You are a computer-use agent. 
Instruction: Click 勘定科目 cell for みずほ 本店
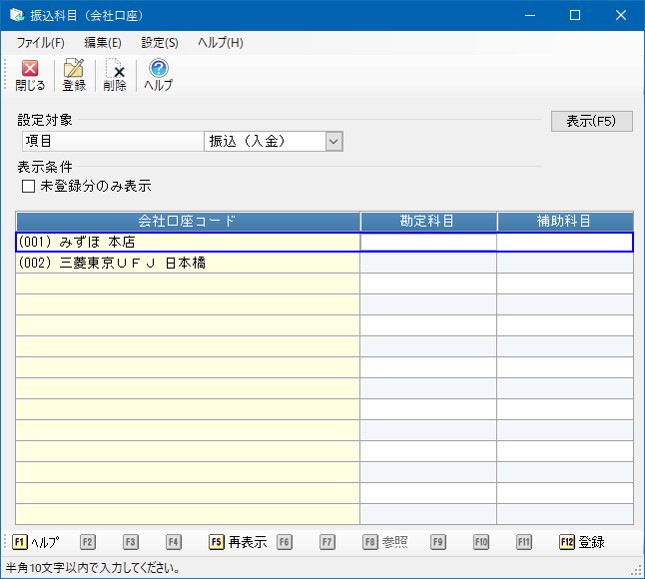[428, 242]
